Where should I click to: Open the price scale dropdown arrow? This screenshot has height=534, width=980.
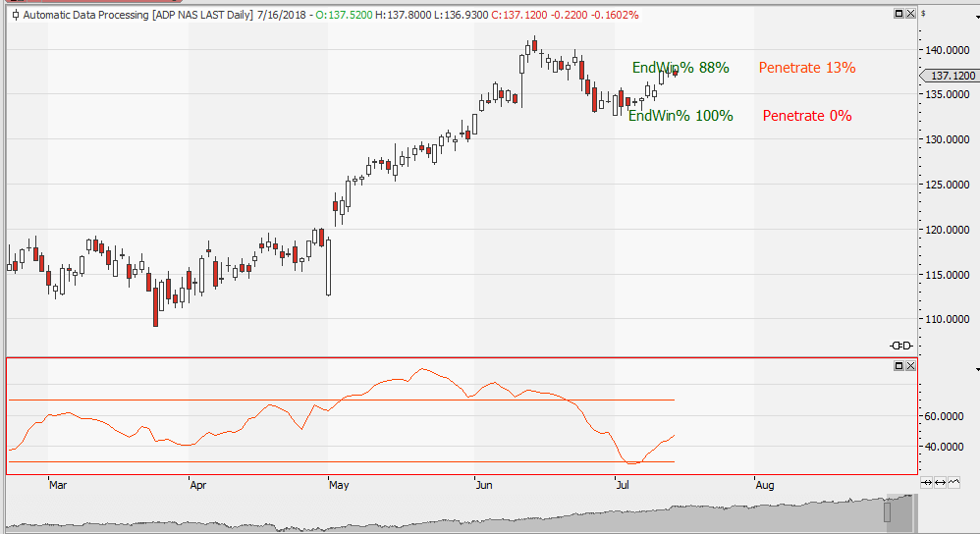pyautogui.click(x=977, y=18)
